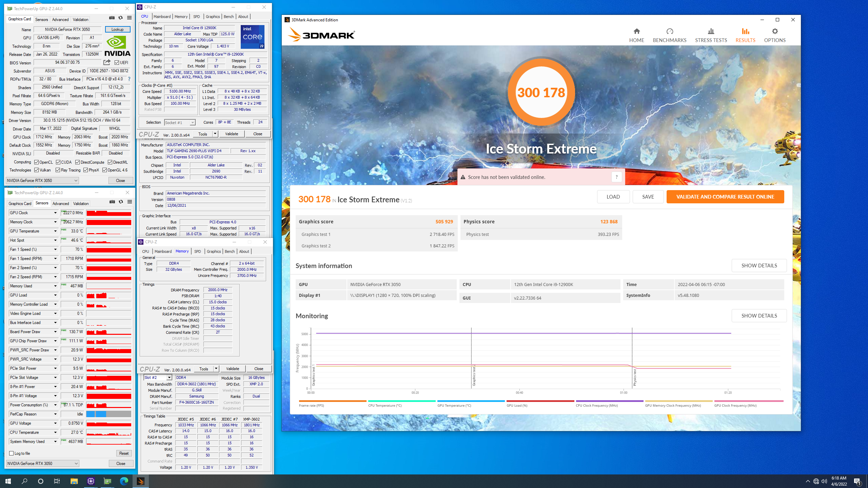Open Mainboard tab in top CPU-Z
The width and height of the screenshot is (868, 488).
click(162, 17)
